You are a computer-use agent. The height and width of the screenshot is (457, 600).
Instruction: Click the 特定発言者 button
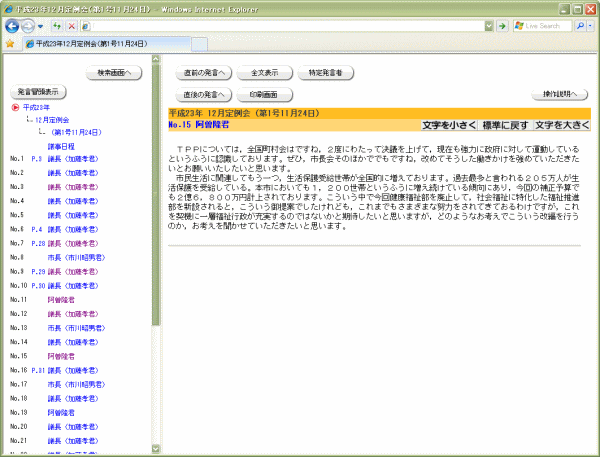click(x=326, y=73)
